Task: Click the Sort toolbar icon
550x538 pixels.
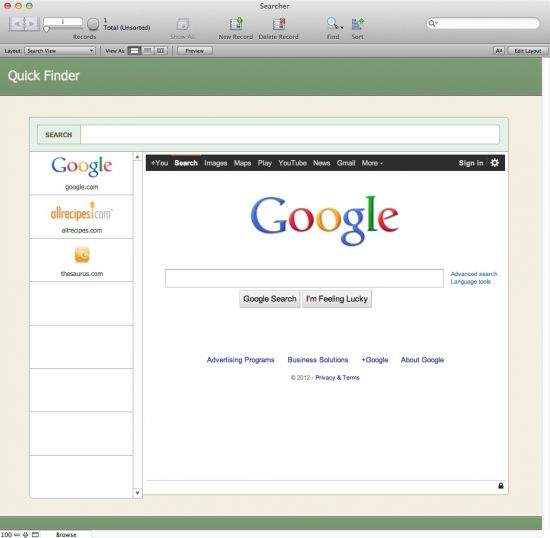Action: [x=358, y=24]
